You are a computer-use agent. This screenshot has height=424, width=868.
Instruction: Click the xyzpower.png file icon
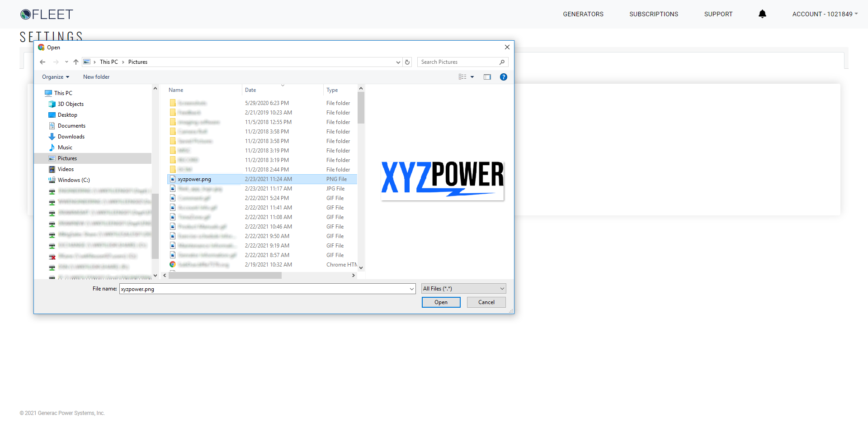(173, 179)
